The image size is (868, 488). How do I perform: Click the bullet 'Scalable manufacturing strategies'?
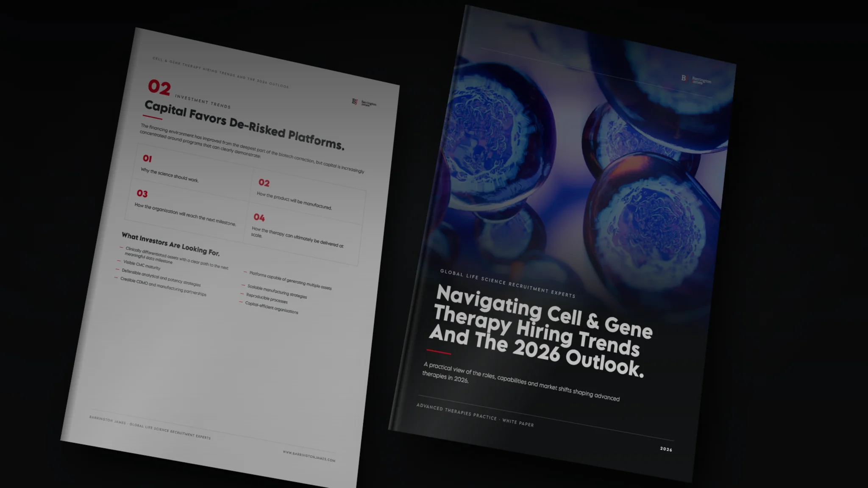pyautogui.click(x=277, y=291)
